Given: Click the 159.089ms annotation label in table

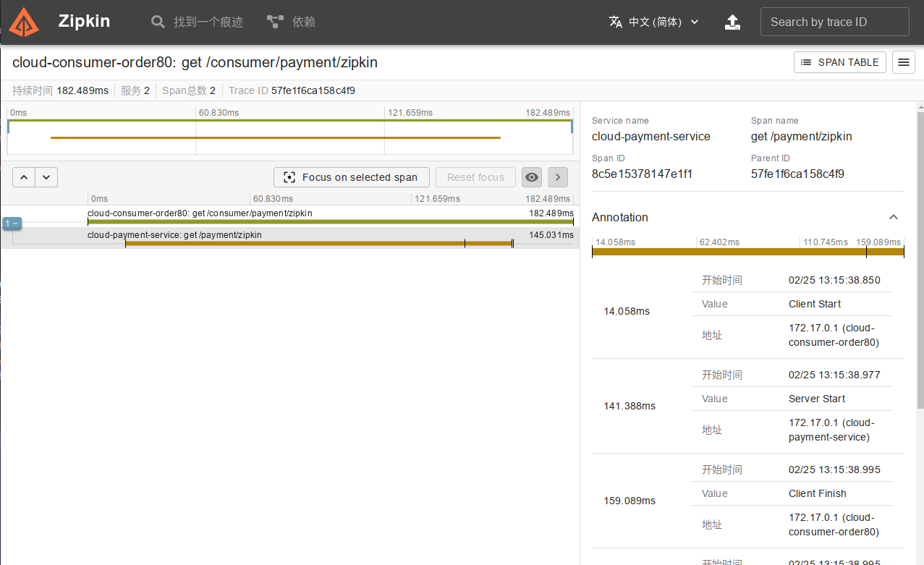Looking at the screenshot, I should pyautogui.click(x=630, y=501).
